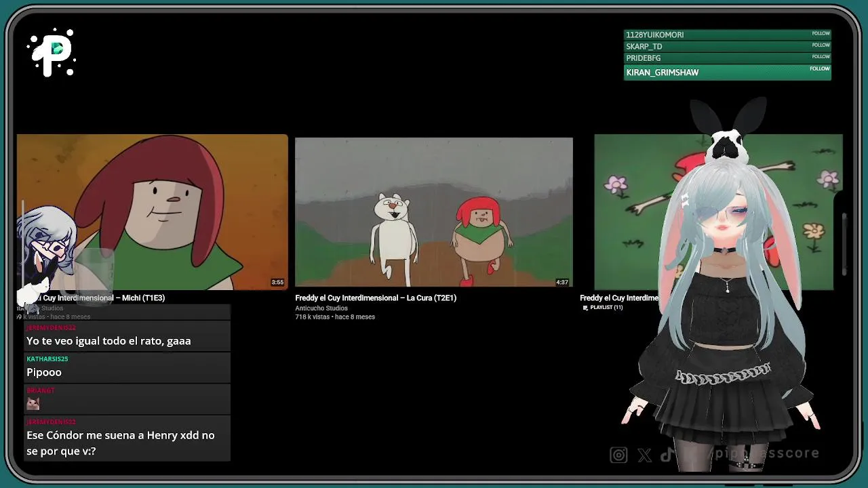
Task: Click the TikTok icon in the social bar
Action: (x=667, y=454)
